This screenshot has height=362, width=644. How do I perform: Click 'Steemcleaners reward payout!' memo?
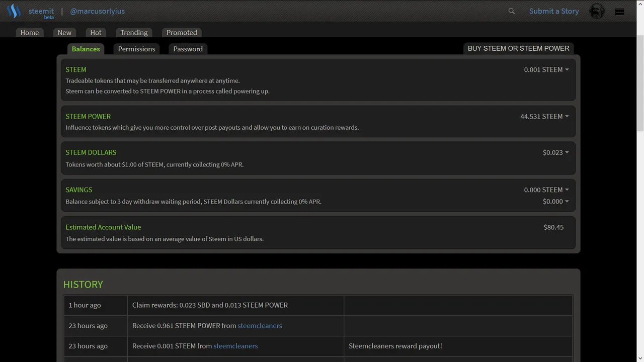[395, 346]
